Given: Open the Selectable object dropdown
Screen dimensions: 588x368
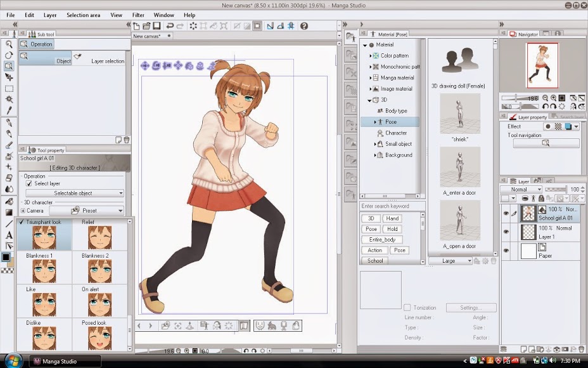Looking at the screenshot, I should pyautogui.click(x=75, y=193).
